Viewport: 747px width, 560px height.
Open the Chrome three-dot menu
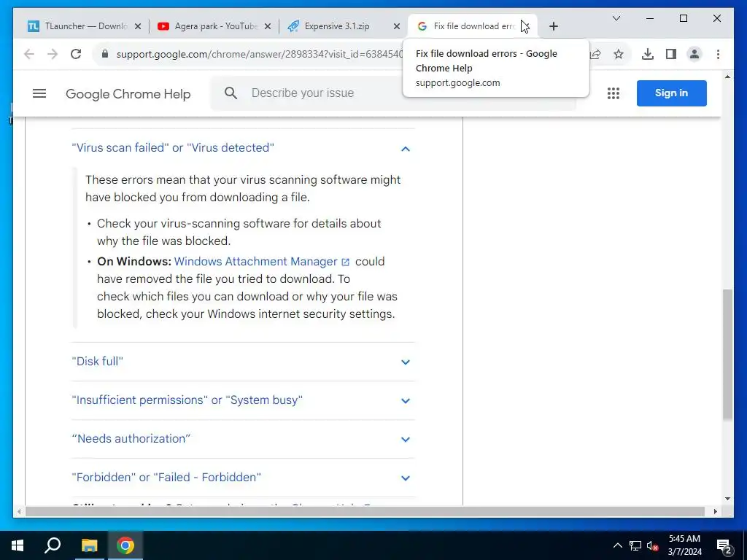718,54
